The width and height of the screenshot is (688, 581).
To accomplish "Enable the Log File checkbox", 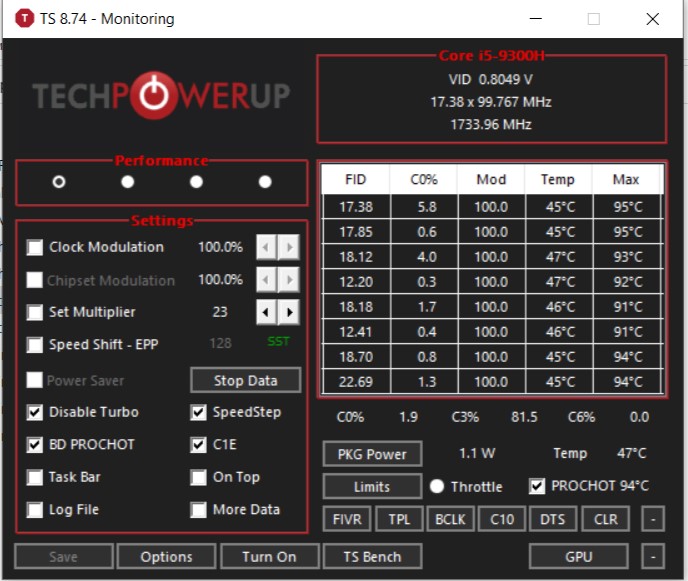I will (35, 509).
